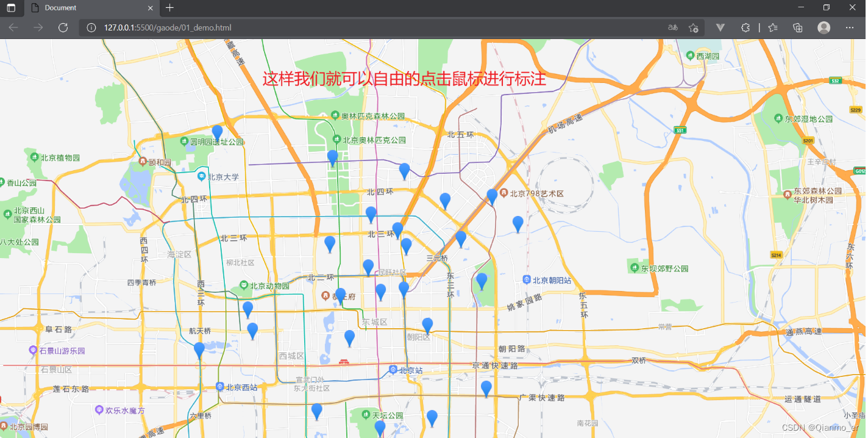
Task: Click the 西城区 district label
Action: (291, 356)
